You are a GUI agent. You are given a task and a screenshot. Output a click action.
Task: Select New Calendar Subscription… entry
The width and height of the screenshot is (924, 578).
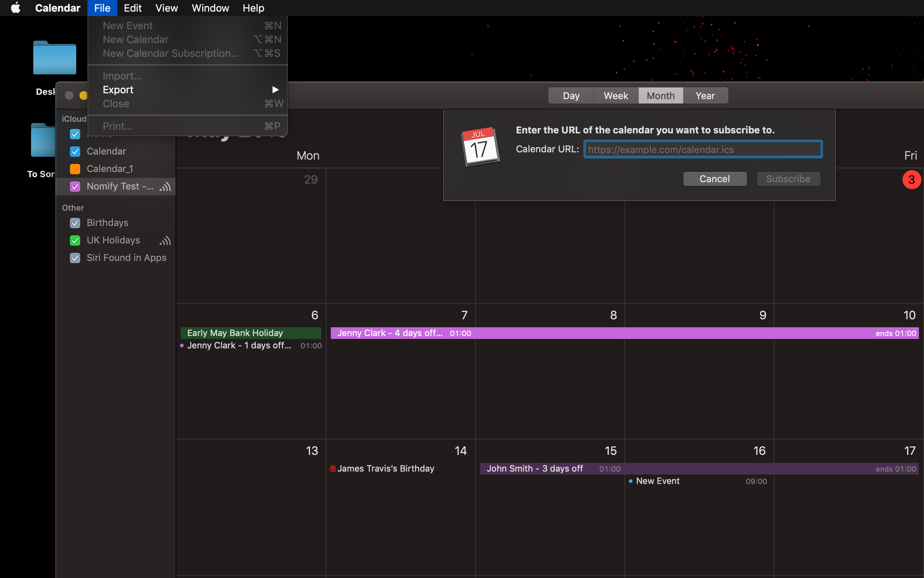coord(187,53)
